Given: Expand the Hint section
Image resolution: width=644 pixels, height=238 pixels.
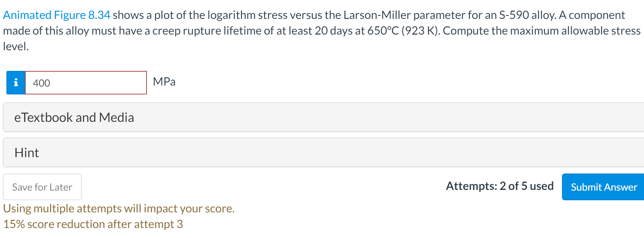Looking at the screenshot, I should 323,152.
